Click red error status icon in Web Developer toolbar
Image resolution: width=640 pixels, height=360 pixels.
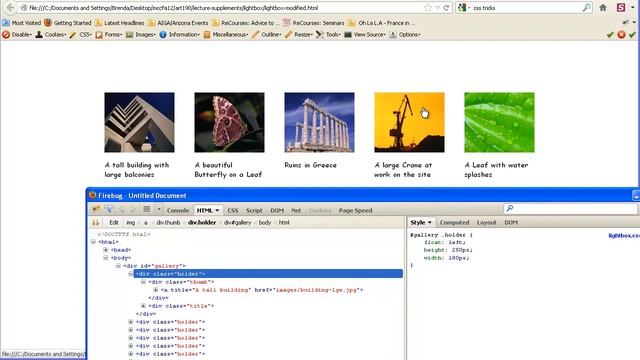tap(621, 35)
